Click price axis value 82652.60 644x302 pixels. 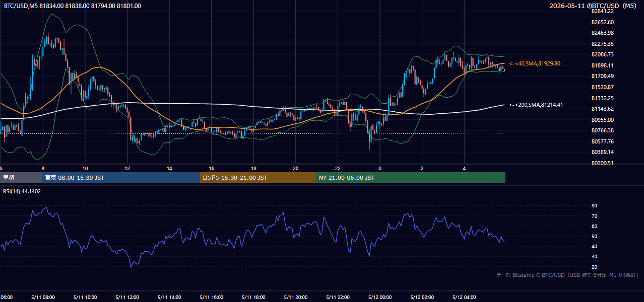[603, 22]
